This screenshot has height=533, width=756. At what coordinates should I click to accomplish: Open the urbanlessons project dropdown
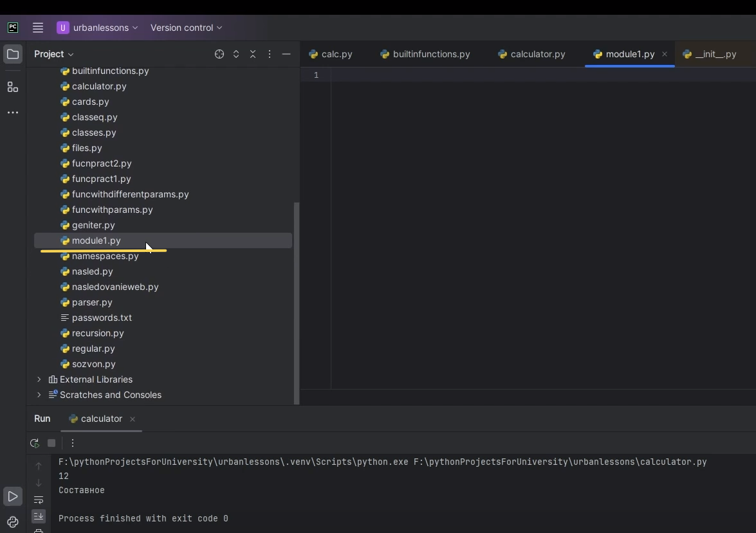coord(98,28)
